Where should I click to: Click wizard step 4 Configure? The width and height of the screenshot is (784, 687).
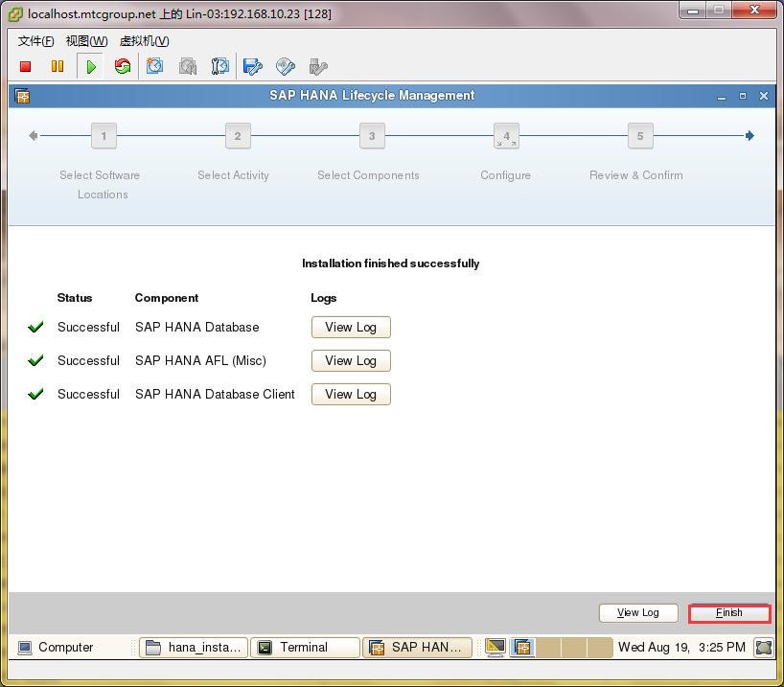point(506,136)
